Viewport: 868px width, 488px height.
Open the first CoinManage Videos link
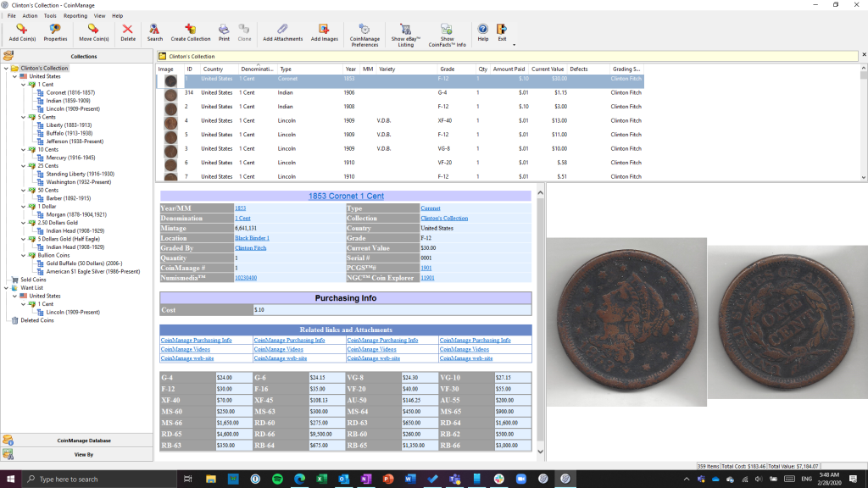(x=186, y=349)
